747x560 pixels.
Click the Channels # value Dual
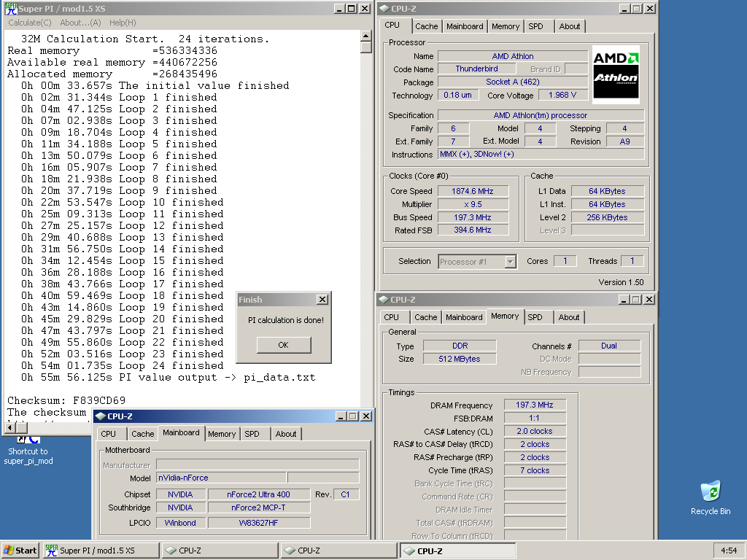coord(609,346)
